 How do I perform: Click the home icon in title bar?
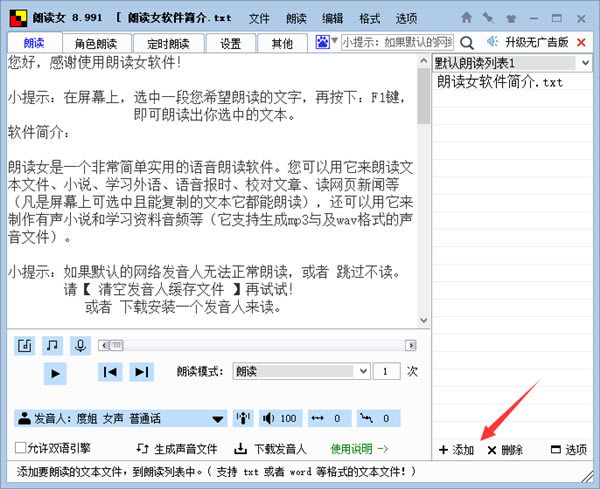tap(466, 18)
